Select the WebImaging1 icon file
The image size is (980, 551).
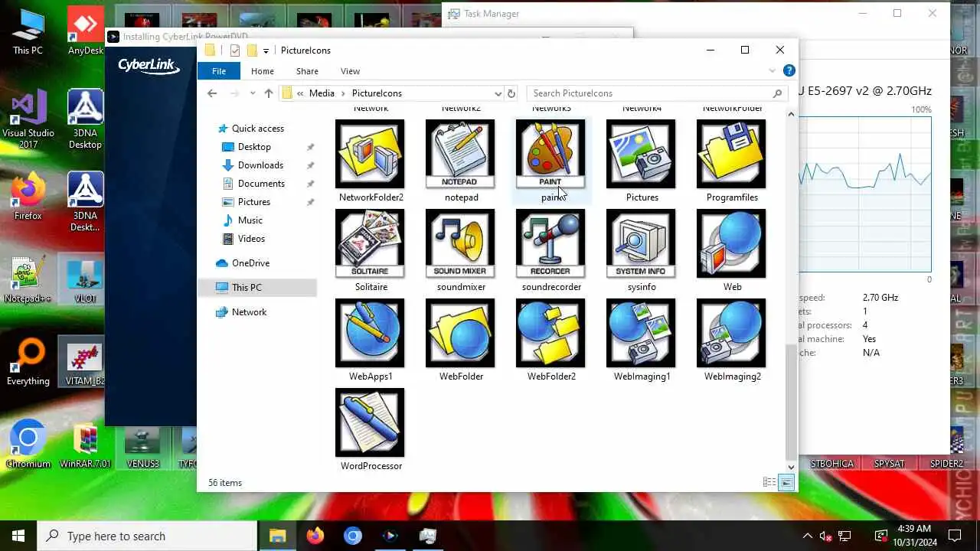click(642, 340)
